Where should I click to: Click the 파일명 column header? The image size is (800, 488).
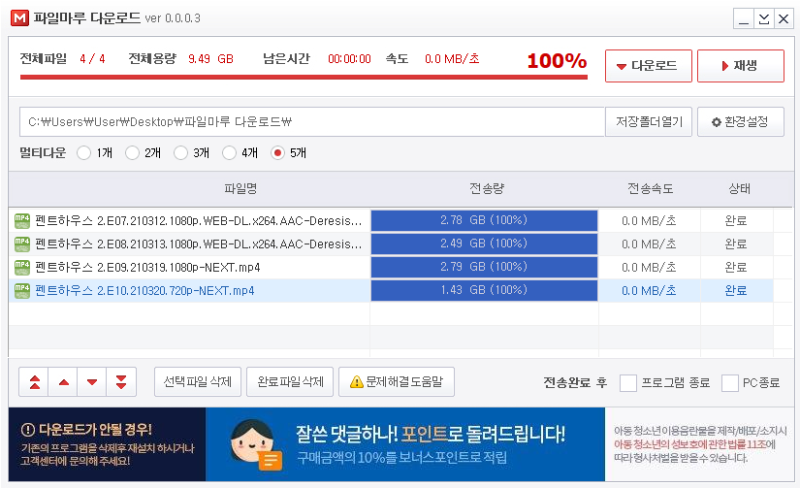point(241,189)
